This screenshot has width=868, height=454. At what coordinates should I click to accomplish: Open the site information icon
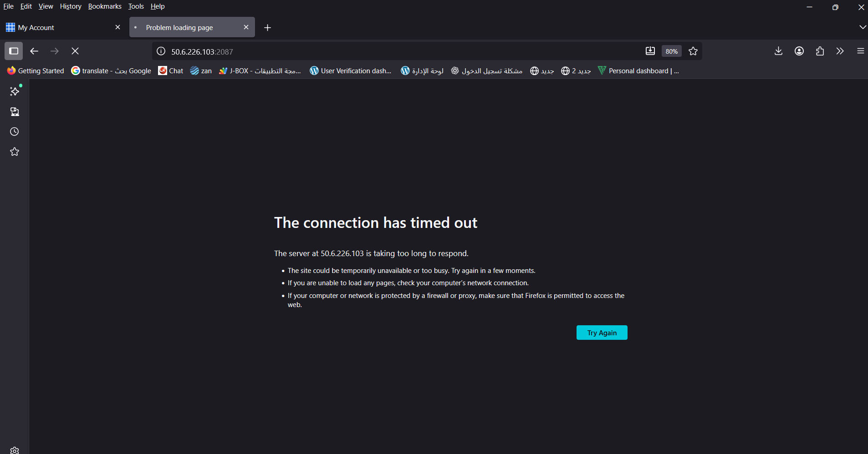(x=161, y=51)
